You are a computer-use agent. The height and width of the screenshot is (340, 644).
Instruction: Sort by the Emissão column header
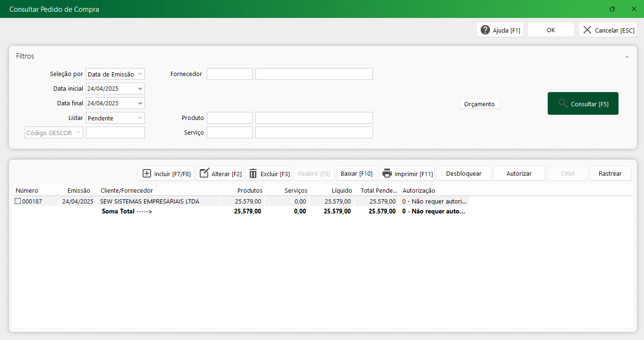78,191
